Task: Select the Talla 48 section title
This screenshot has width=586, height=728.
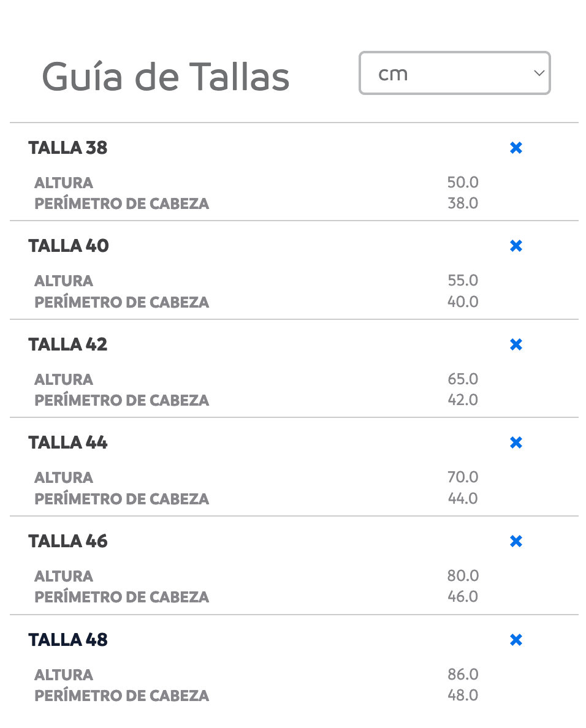Action: 68,640
